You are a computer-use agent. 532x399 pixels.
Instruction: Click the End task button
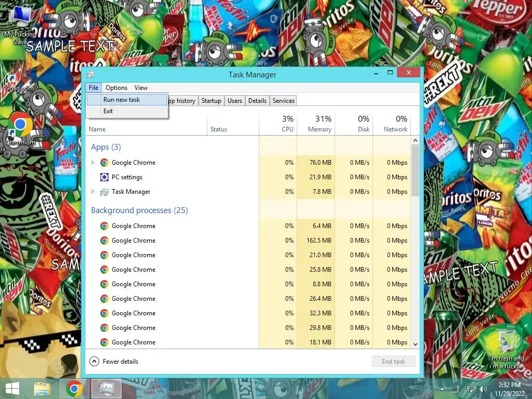click(393, 362)
